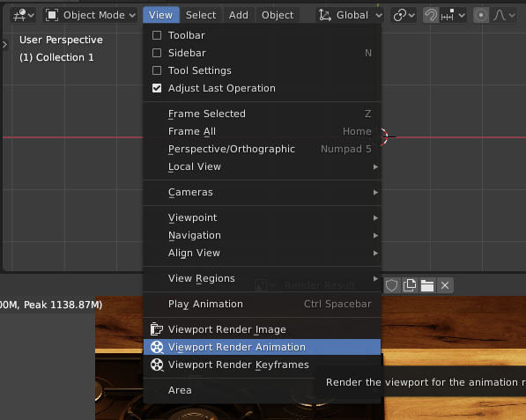Image resolution: width=526 pixels, height=420 pixels.
Task: Toggle the snapping magnet icon
Action: click(431, 15)
